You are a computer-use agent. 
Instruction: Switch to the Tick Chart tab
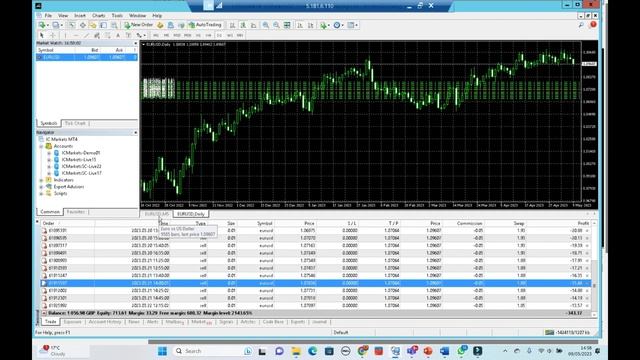pos(76,123)
